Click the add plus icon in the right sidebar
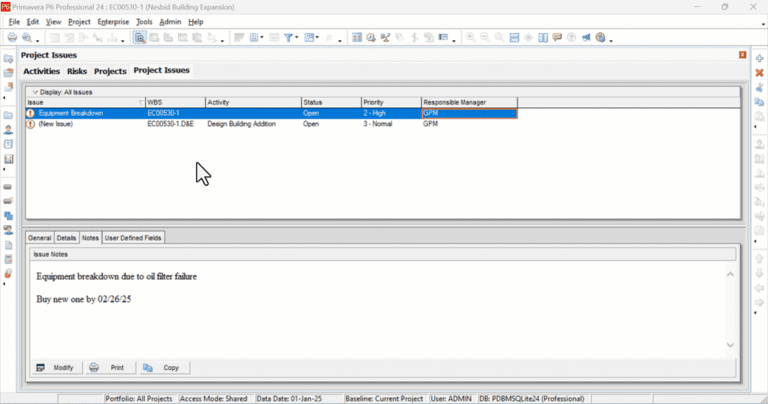 pos(759,58)
